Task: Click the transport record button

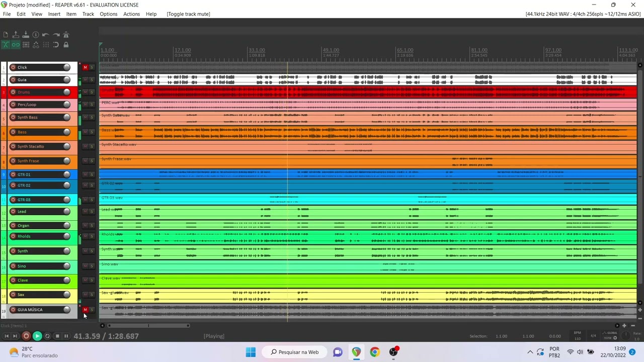Action: pyautogui.click(x=26, y=336)
